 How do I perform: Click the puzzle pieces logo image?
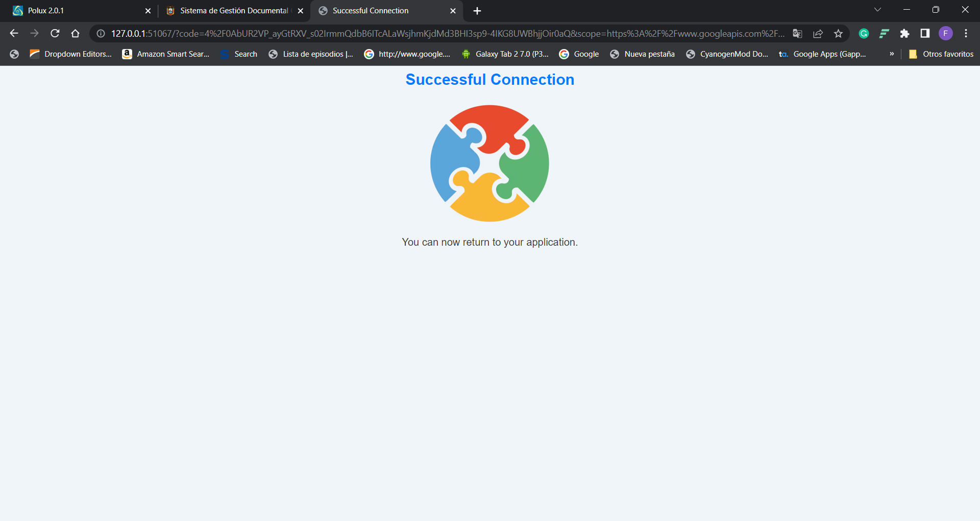489,163
